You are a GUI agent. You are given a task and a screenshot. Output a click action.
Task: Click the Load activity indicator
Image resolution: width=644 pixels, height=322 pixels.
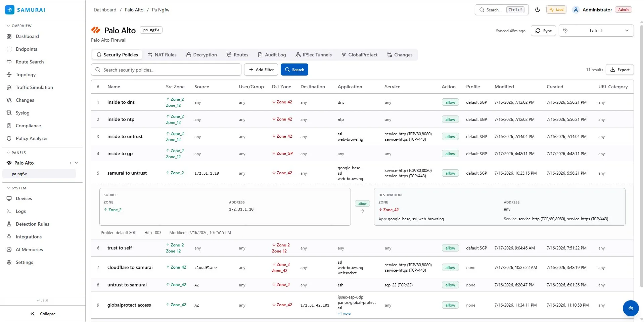(x=556, y=10)
